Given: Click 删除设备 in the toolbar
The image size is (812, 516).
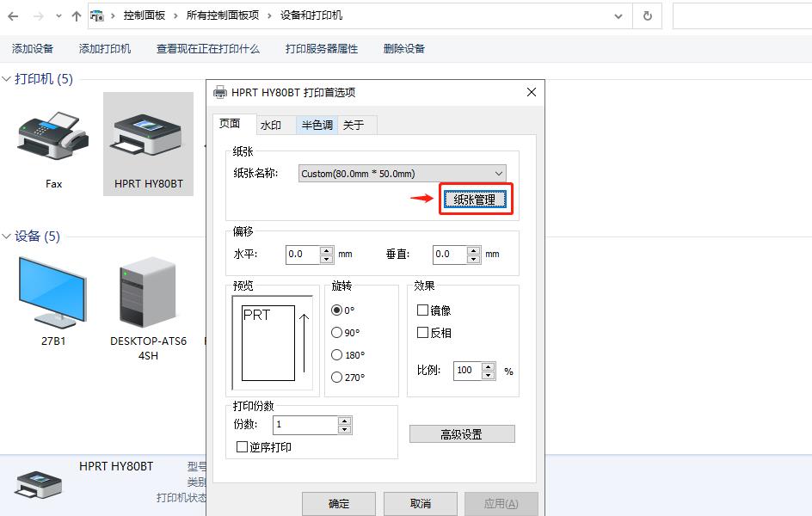Looking at the screenshot, I should [x=404, y=49].
